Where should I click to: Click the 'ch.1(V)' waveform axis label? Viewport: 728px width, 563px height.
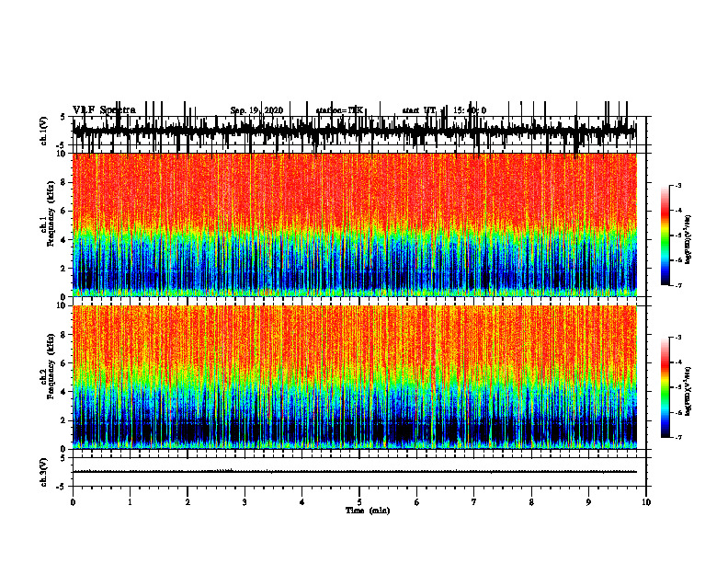[44, 131]
